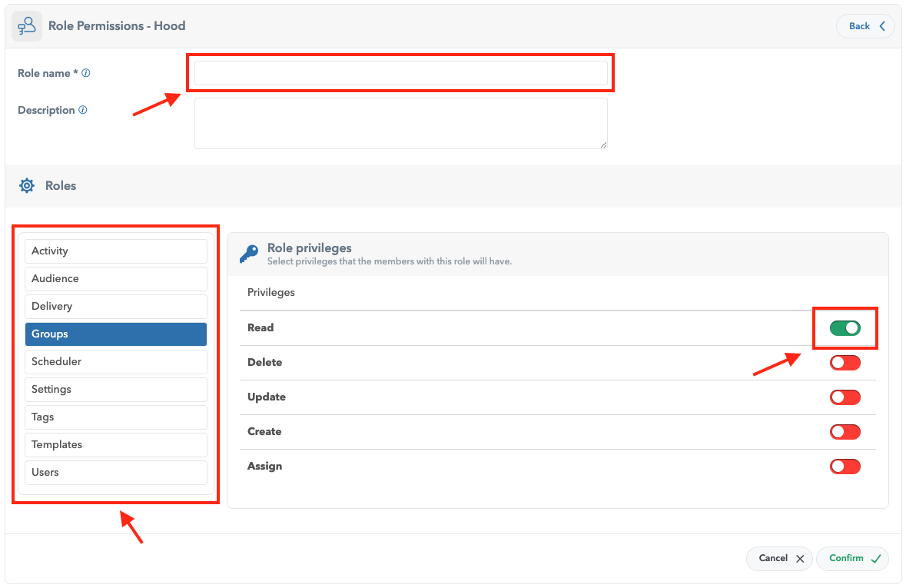The height and width of the screenshot is (588, 906).
Task: Choose the Users role category
Action: tap(116, 473)
